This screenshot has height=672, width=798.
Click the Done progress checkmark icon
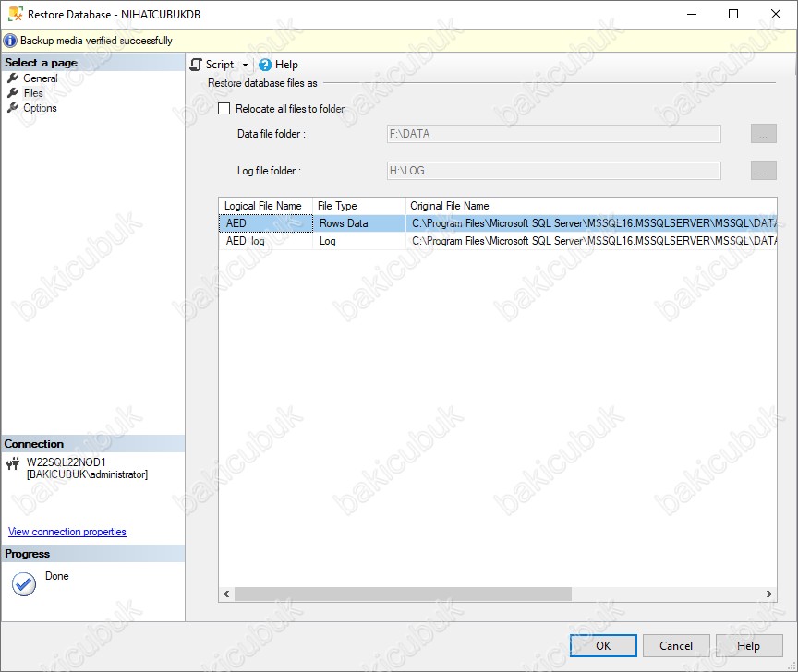(23, 584)
